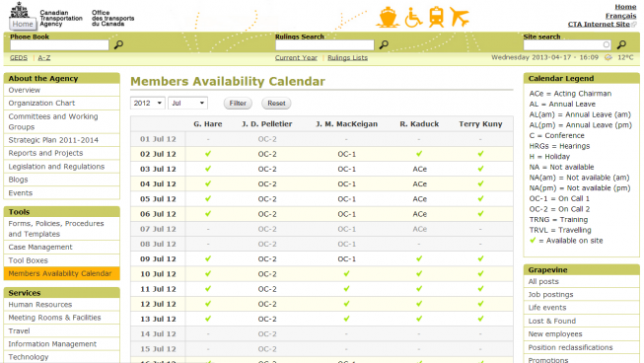This screenshot has height=363, width=644.
Task: Open the Français language link
Action: pos(620,16)
